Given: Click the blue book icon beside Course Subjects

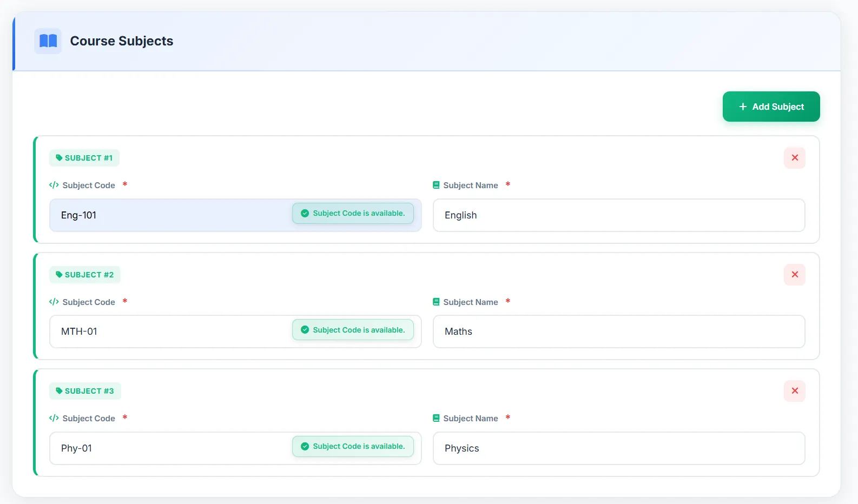Looking at the screenshot, I should pos(48,41).
